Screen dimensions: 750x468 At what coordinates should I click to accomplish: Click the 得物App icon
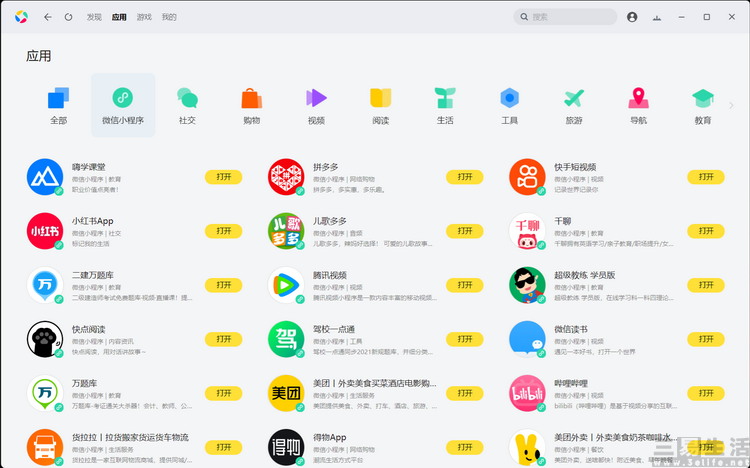tap(286, 447)
